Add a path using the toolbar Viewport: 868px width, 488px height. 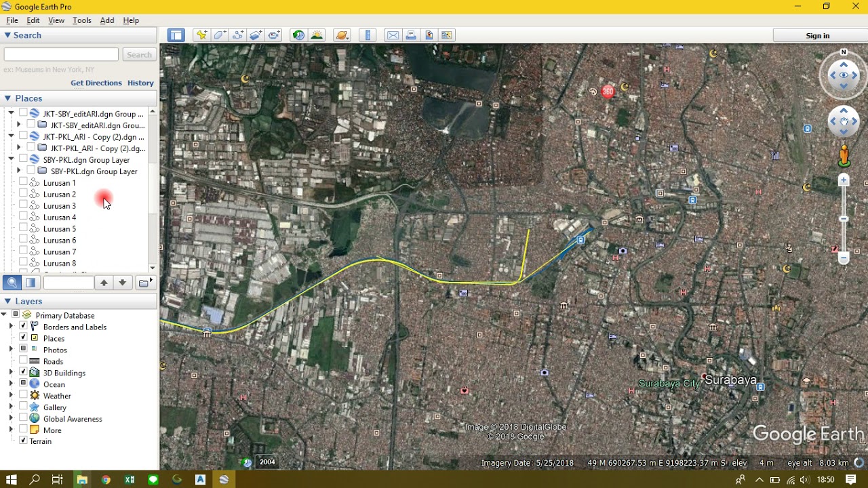click(x=238, y=35)
